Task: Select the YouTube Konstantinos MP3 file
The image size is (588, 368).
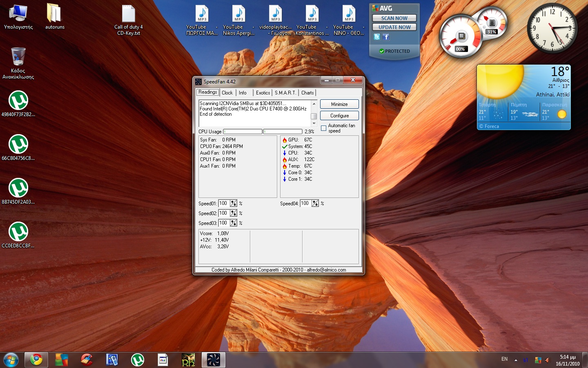Action: 312,20
